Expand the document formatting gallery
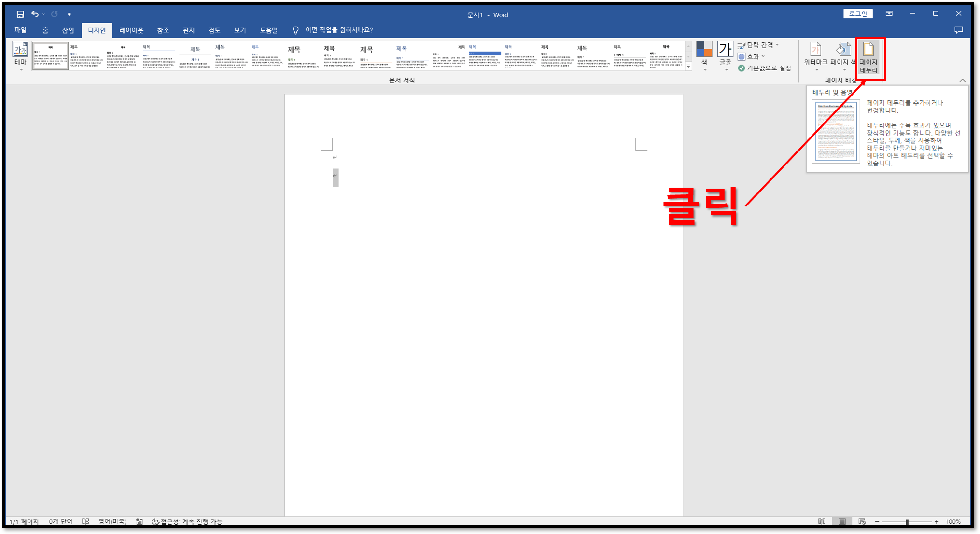980x534 pixels. 688,67
